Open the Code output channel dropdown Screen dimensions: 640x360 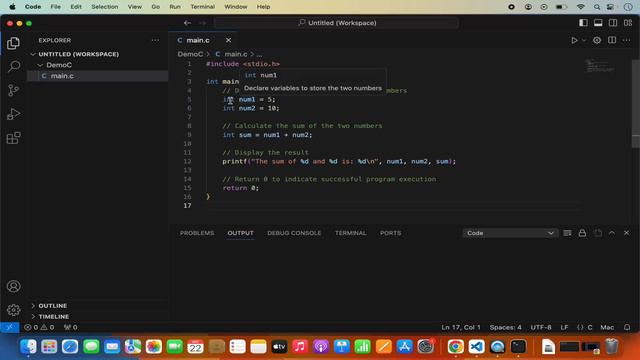[x=510, y=233]
